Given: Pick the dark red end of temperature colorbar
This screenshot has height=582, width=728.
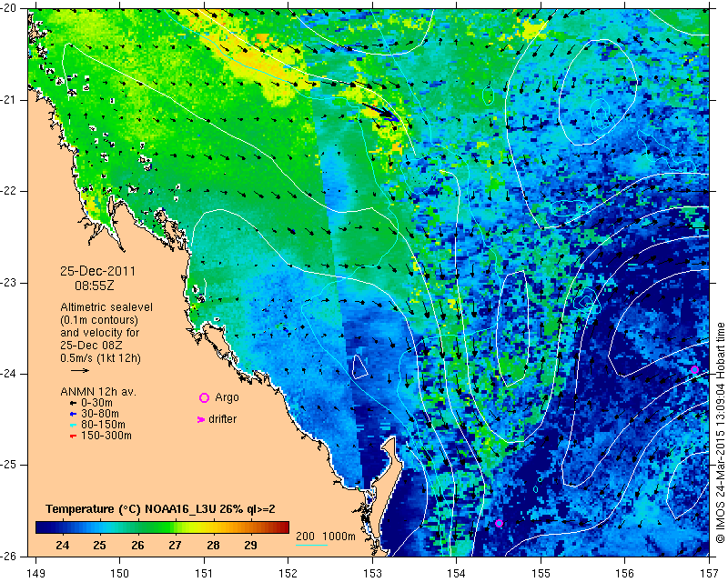Looking at the screenshot, I should [x=283, y=527].
